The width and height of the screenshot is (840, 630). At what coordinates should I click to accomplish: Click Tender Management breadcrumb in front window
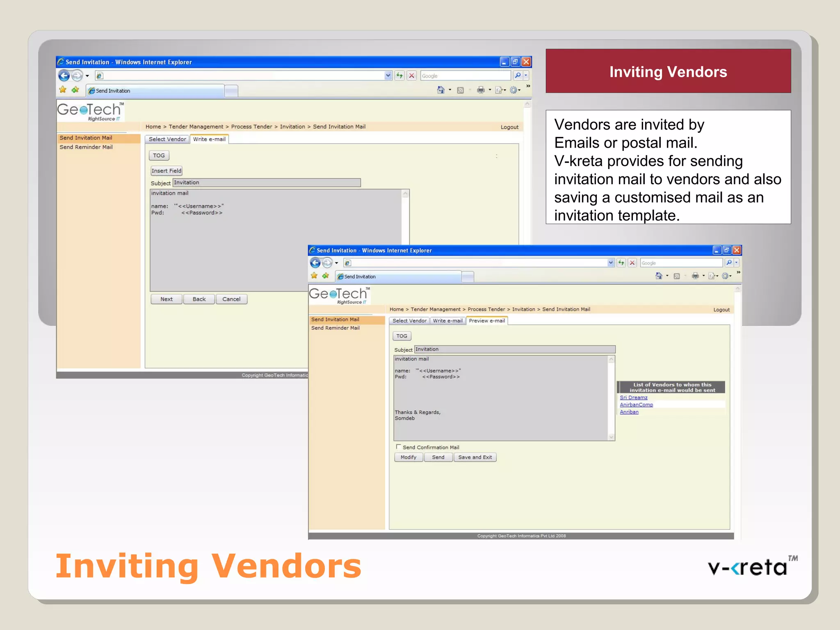436,309
